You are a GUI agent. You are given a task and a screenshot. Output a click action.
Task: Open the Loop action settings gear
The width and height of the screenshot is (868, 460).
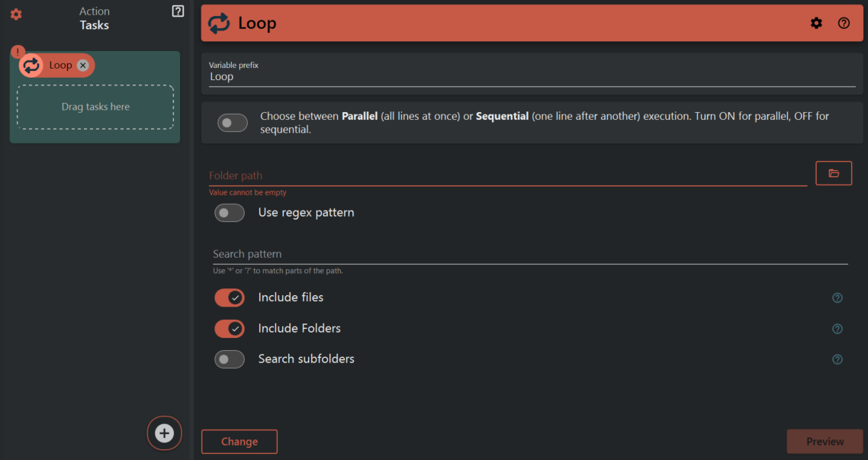[816, 23]
